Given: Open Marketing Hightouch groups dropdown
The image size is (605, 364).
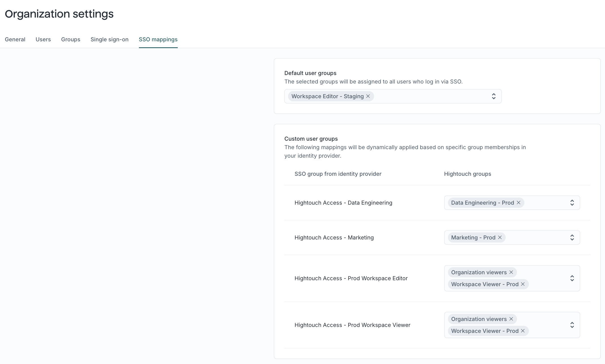Looking at the screenshot, I should [572, 237].
